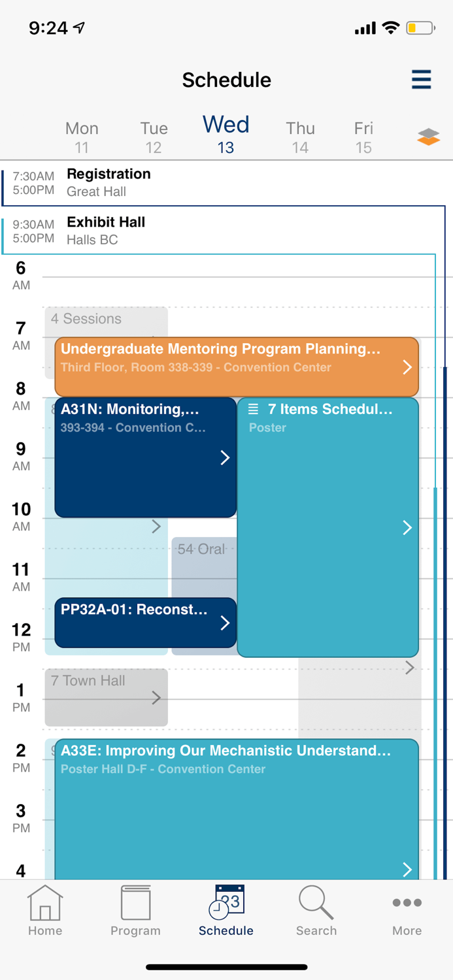Open the Exhibit Hall event in Halls BC

tap(196, 230)
